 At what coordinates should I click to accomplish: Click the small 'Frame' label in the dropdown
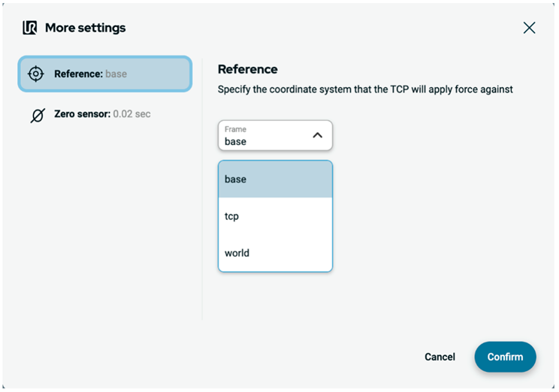click(x=235, y=129)
